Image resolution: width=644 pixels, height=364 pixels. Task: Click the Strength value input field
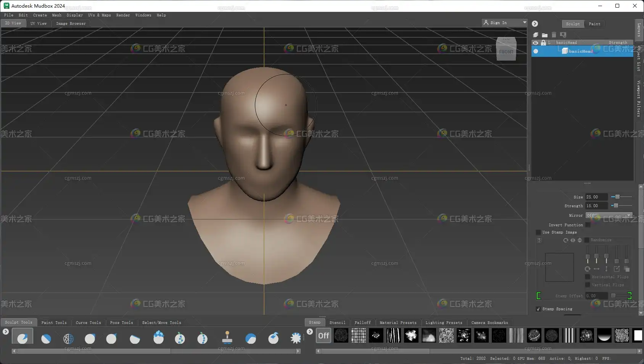tap(596, 206)
